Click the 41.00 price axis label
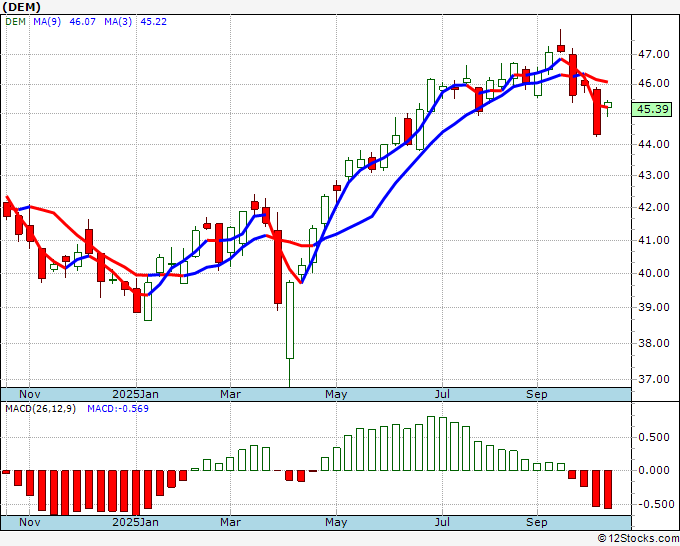680x546 pixels. [653, 240]
